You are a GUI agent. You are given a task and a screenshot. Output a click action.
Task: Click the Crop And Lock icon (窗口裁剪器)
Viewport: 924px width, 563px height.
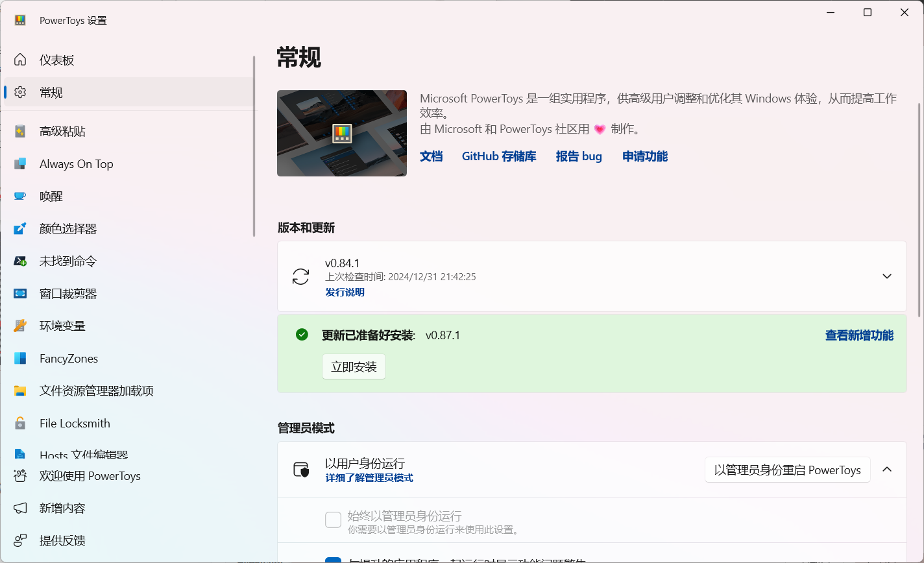coord(20,293)
